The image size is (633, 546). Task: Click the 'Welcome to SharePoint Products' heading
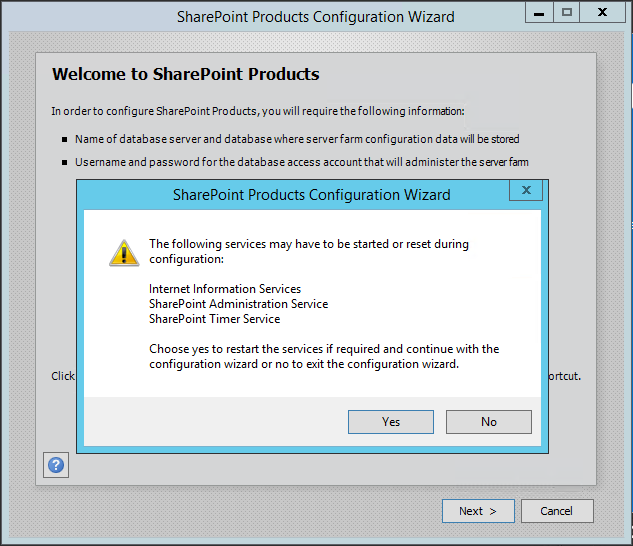click(x=186, y=74)
